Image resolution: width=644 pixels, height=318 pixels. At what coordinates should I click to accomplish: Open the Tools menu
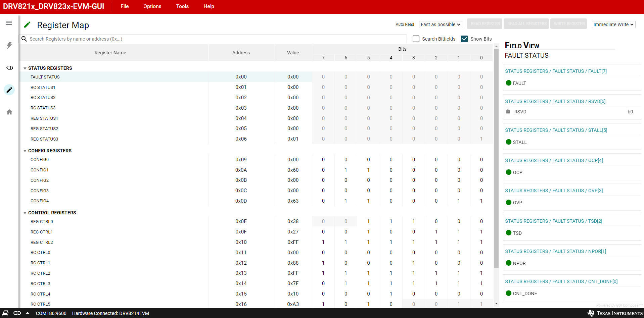[182, 6]
